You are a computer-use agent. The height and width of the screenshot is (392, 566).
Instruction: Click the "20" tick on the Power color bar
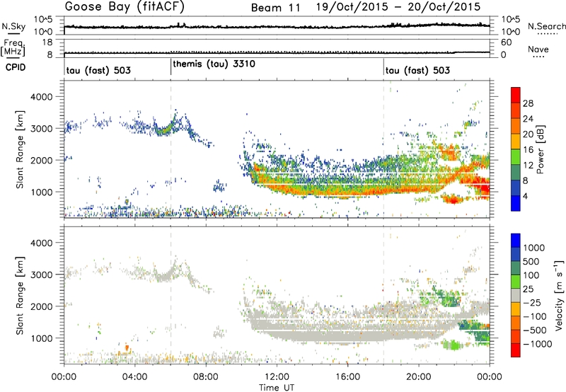(528, 134)
